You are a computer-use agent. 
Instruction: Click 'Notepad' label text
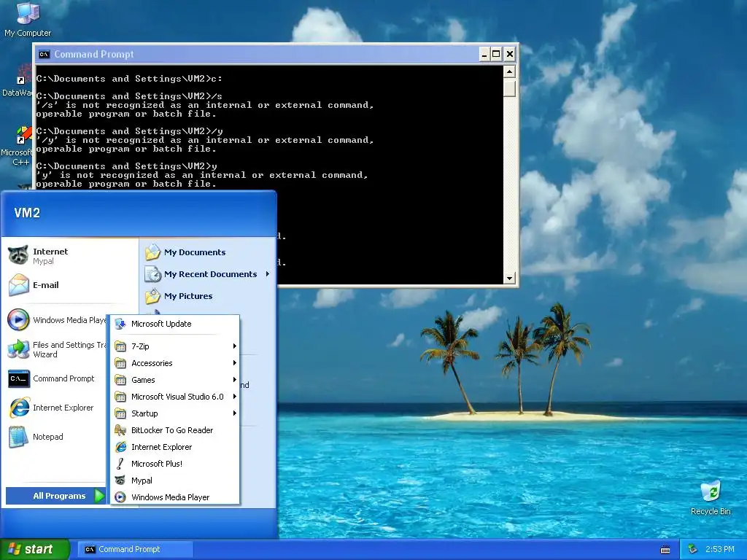pos(47,437)
